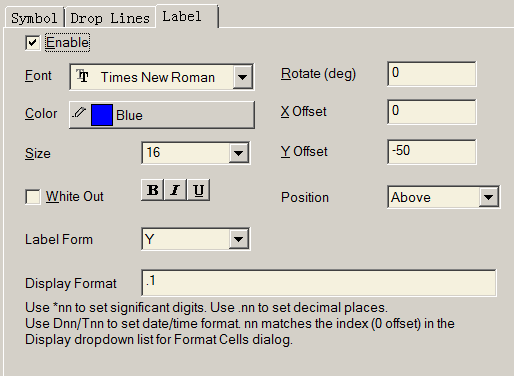Uncheck the Enable checkbox
This screenshot has width=514, height=376.
(33, 43)
